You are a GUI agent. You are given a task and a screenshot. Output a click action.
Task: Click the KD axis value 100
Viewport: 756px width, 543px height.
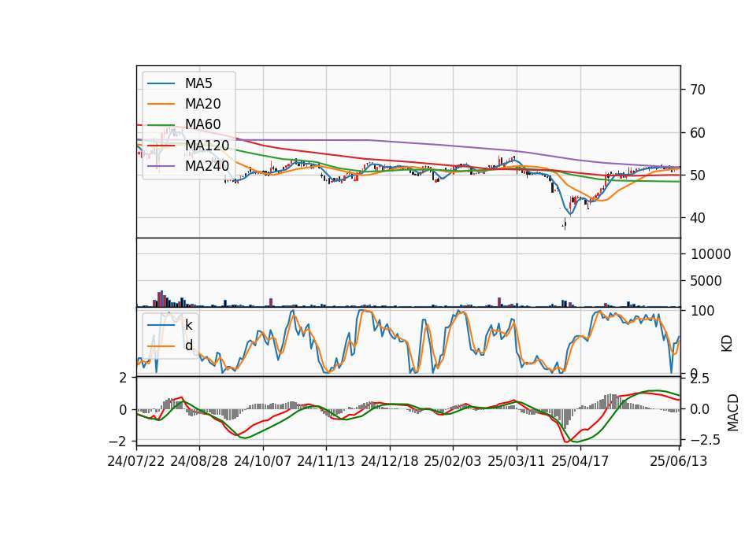pos(702,311)
